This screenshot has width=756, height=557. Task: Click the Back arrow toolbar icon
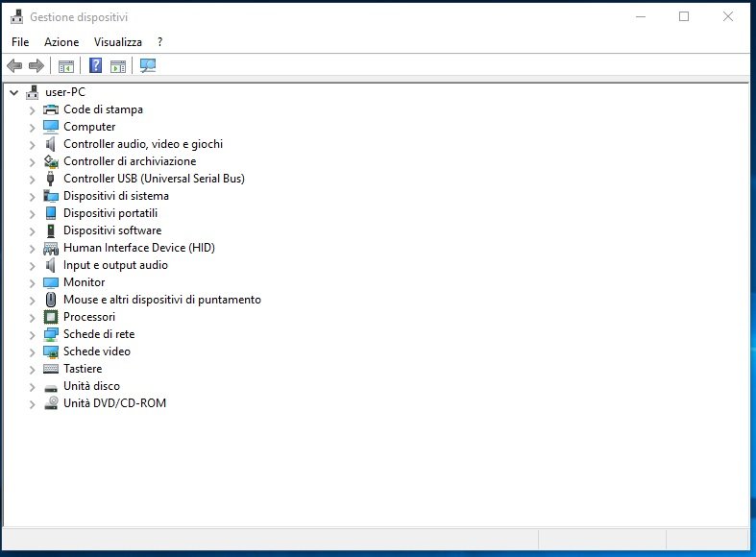15,65
